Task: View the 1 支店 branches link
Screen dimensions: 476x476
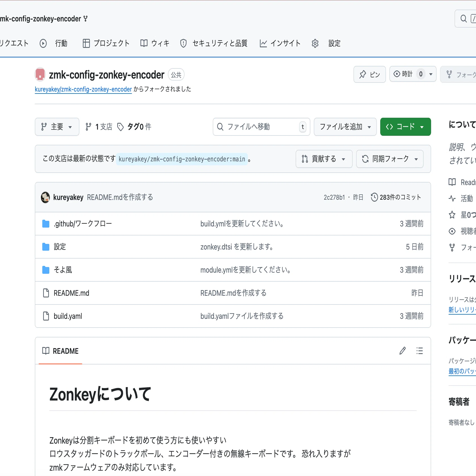Action: (99, 127)
